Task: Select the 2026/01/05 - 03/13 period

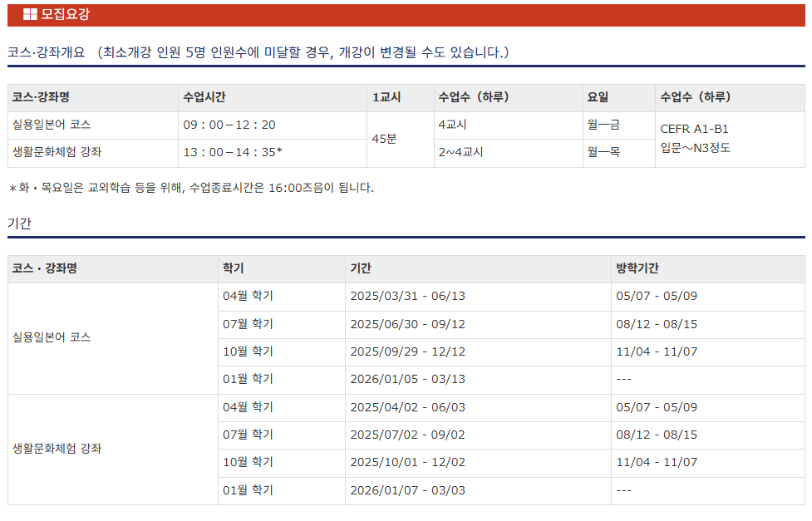Action: point(407,379)
